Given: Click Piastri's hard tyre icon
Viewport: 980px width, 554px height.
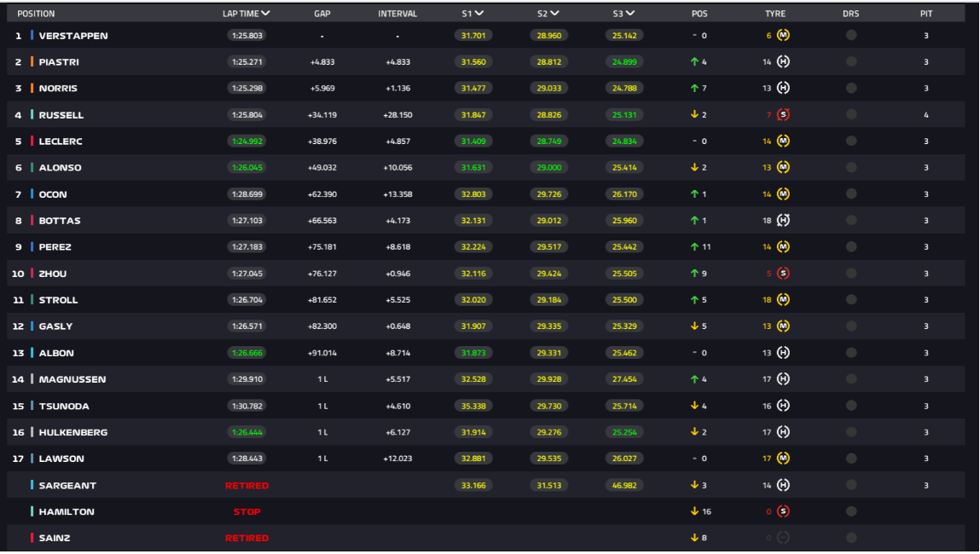Looking at the screenshot, I should point(783,62).
